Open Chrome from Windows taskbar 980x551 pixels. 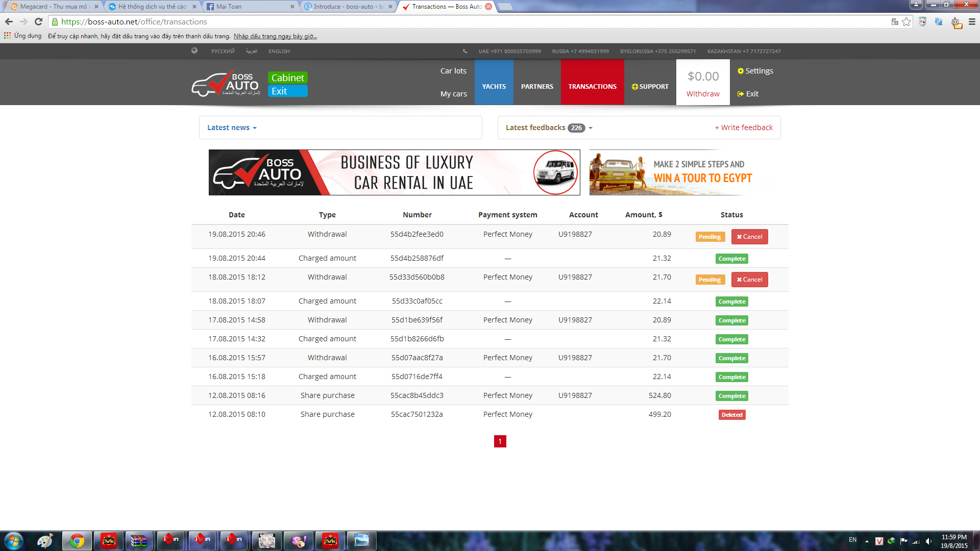point(77,541)
